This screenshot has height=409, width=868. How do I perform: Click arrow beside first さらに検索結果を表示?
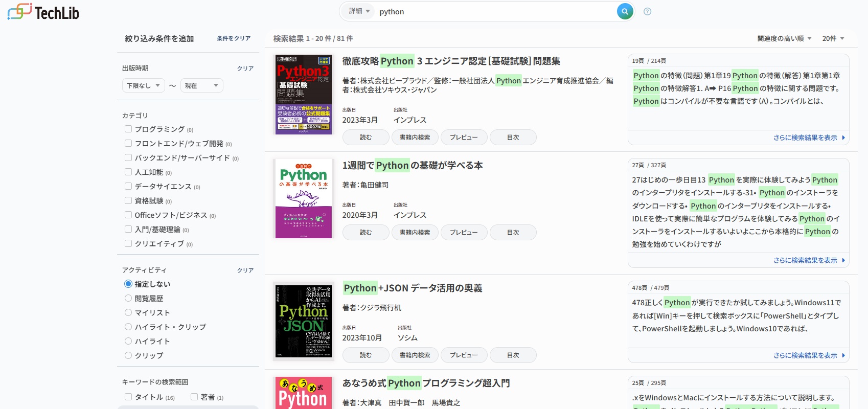[843, 138]
